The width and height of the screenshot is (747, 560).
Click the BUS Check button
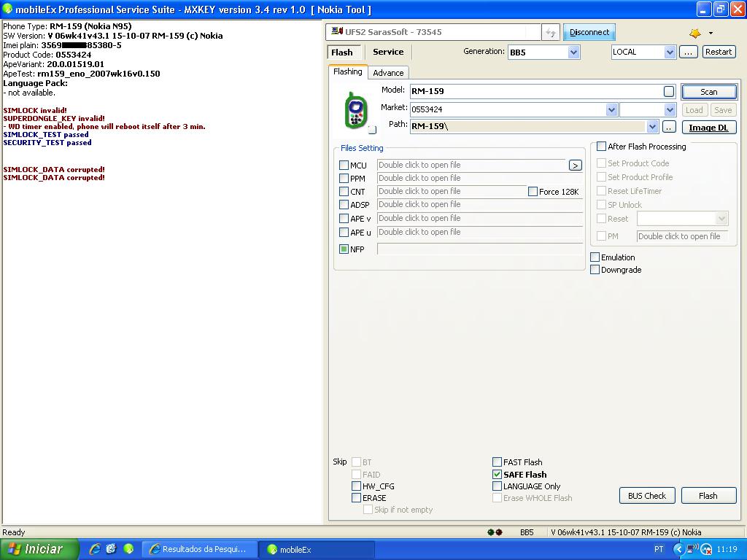tap(646, 496)
